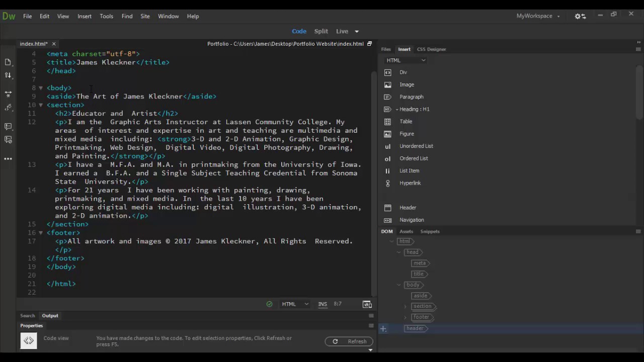This screenshot has height=362, width=644.
Task: Click the Table insert icon
Action: pyautogui.click(x=387, y=122)
